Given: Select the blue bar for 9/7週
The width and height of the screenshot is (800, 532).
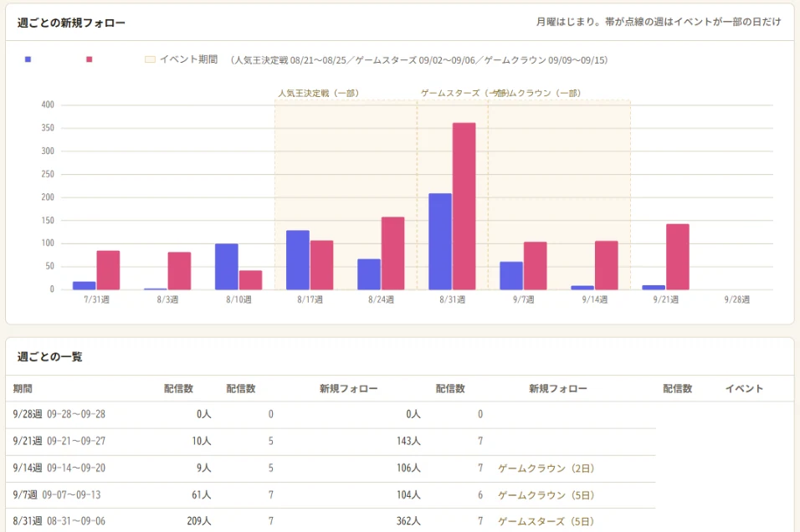Looking at the screenshot, I should click(x=511, y=276).
